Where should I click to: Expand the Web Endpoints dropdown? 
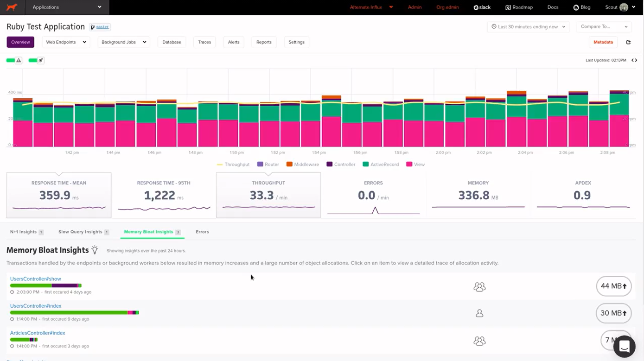coord(66,42)
